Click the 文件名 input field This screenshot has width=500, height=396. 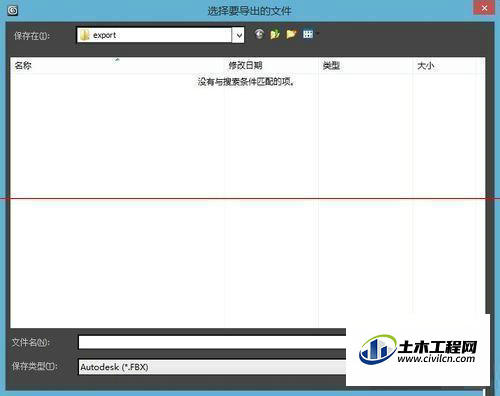coord(212,342)
